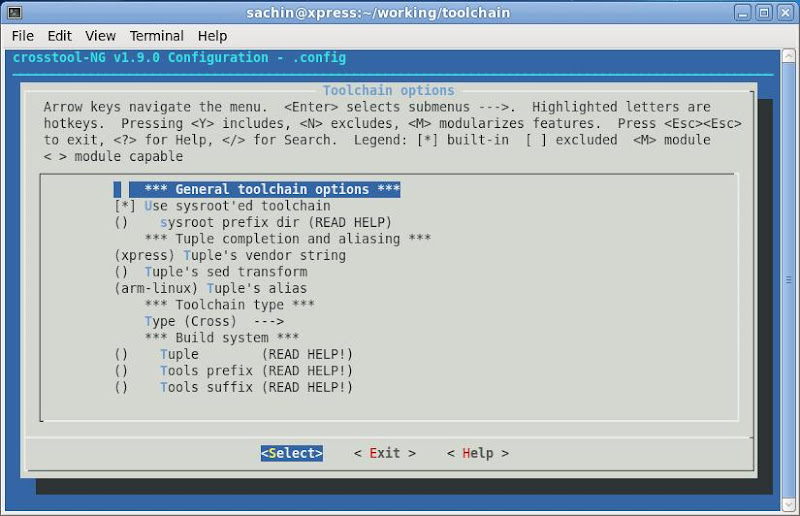The image size is (800, 516).
Task: Select the Tools prefix entry
Action: coord(234,371)
